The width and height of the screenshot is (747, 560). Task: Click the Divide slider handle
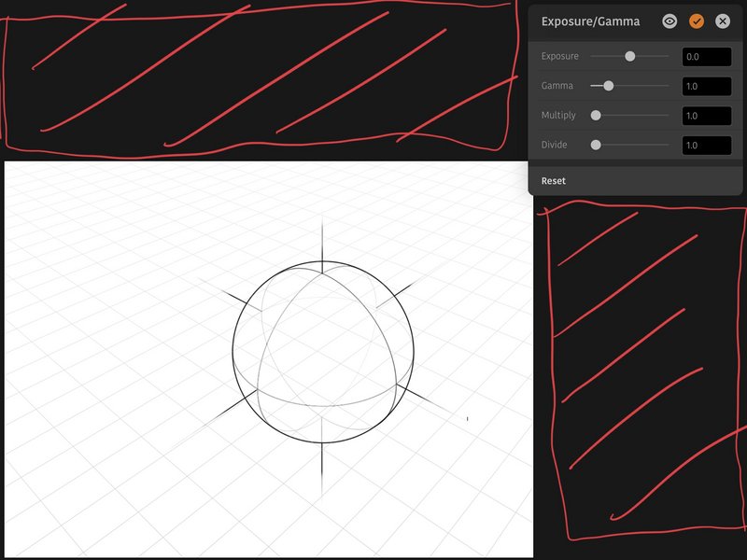tap(596, 145)
